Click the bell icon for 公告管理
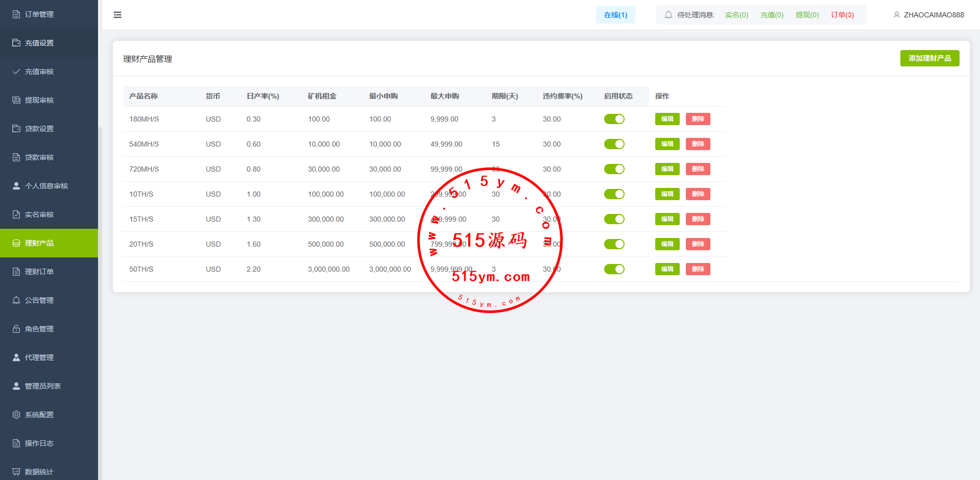 pos(16,300)
